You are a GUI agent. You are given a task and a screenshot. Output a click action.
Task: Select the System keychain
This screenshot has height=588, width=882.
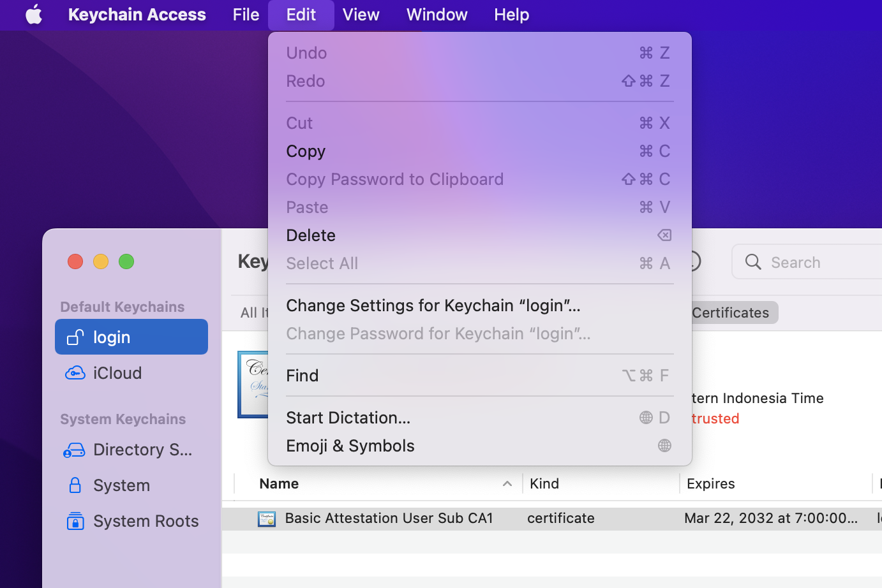click(x=131, y=485)
